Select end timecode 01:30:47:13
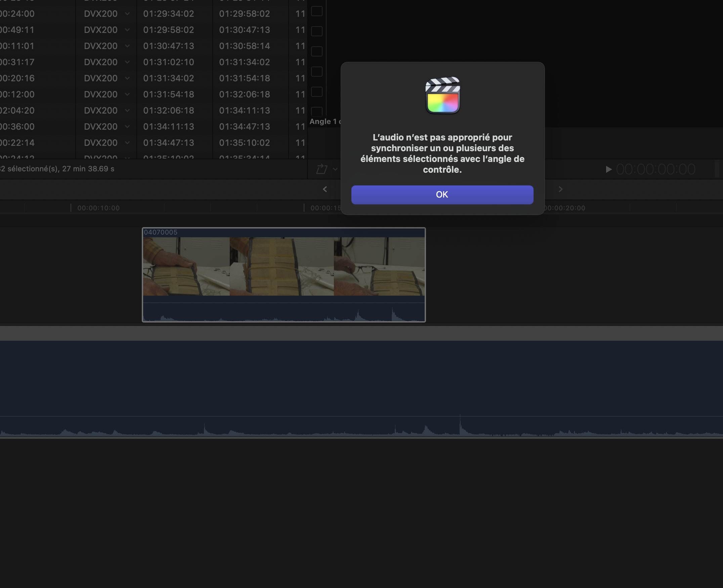Screen dimensions: 723x588 point(244,30)
